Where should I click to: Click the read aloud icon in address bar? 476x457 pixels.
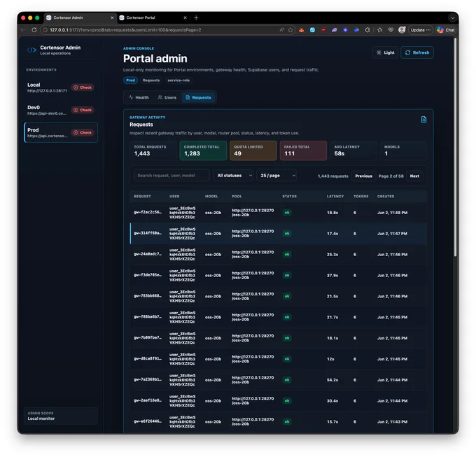pyautogui.click(x=281, y=29)
